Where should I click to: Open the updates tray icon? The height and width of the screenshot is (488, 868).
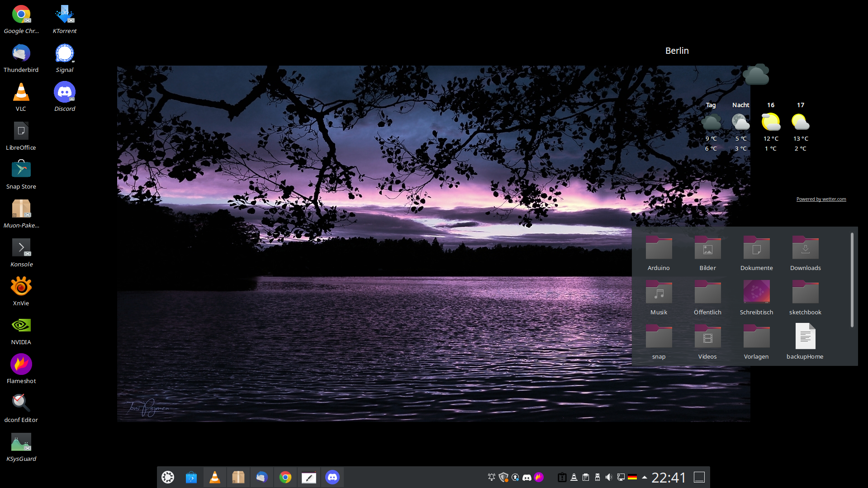(515, 477)
